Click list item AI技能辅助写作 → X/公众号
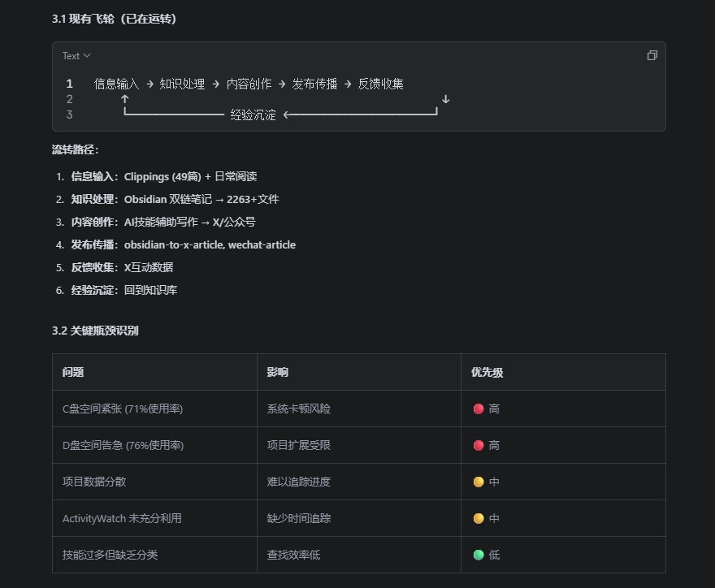Image resolution: width=715 pixels, height=588 pixels. click(x=189, y=222)
